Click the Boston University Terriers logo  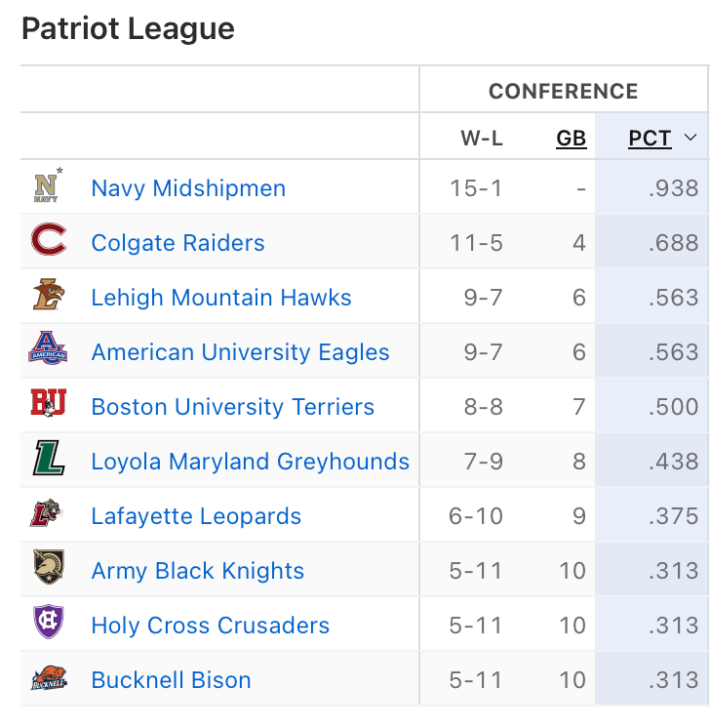(x=48, y=405)
